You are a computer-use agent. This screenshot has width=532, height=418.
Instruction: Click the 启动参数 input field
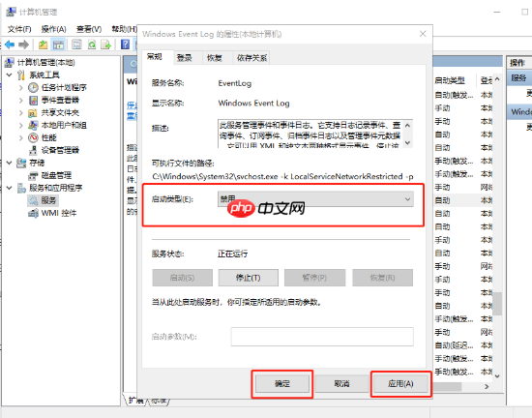point(322,337)
